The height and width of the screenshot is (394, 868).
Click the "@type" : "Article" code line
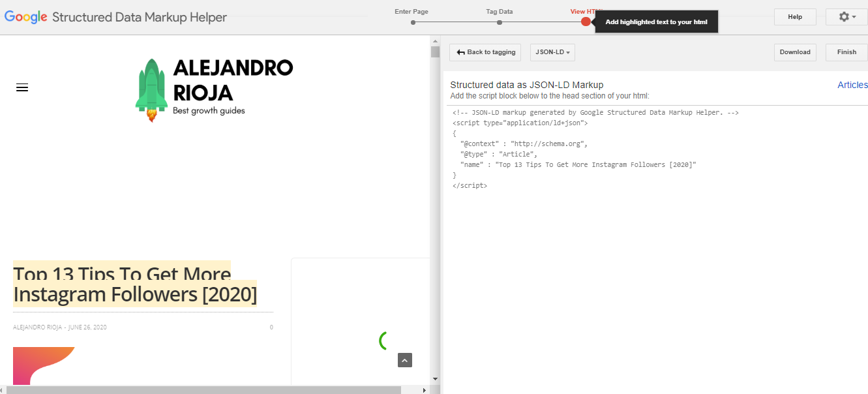(499, 154)
